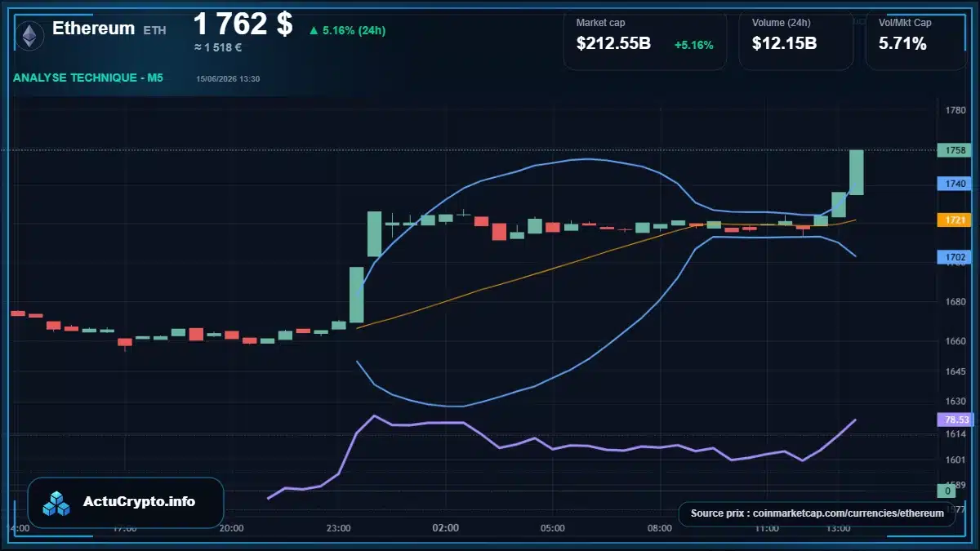Click the 20:00 time axis label

[x=231, y=528]
